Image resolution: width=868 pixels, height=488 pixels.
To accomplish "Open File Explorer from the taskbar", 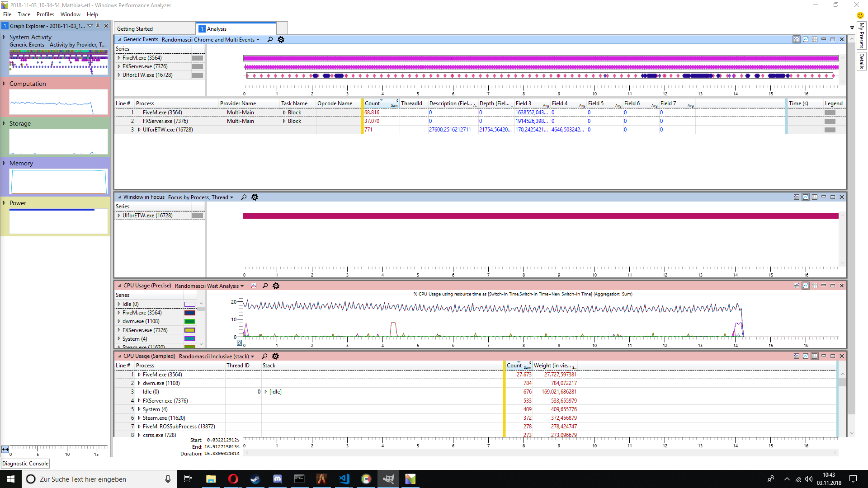I will tap(211, 479).
